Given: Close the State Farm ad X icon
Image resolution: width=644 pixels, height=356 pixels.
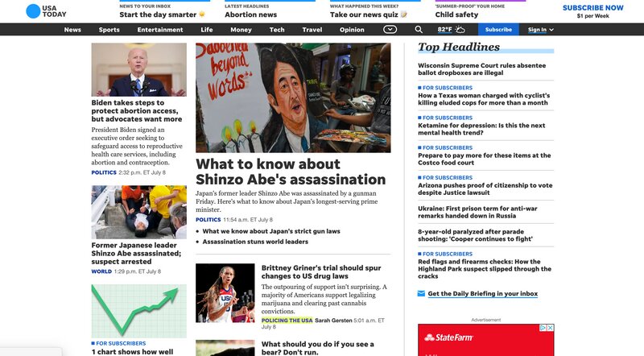Looking at the screenshot, I should (551, 328).
